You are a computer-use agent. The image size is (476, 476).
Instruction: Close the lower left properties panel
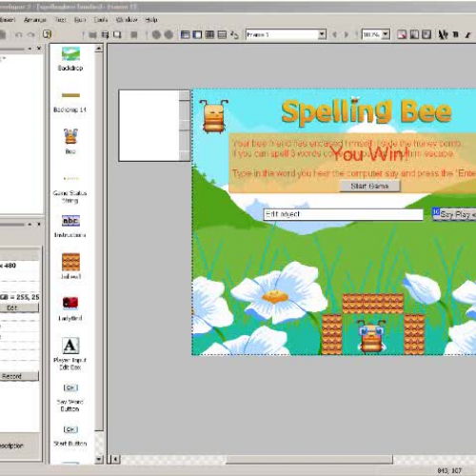click(x=39, y=224)
